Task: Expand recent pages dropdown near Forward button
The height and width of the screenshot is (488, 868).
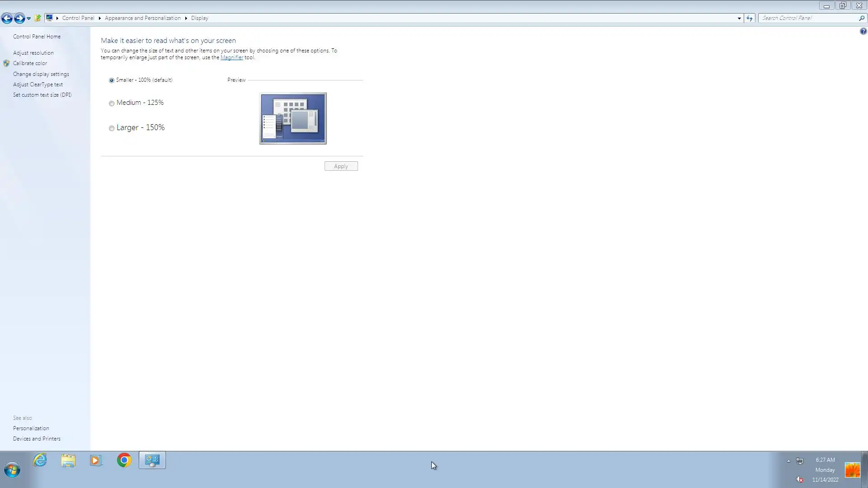Action: [28, 19]
